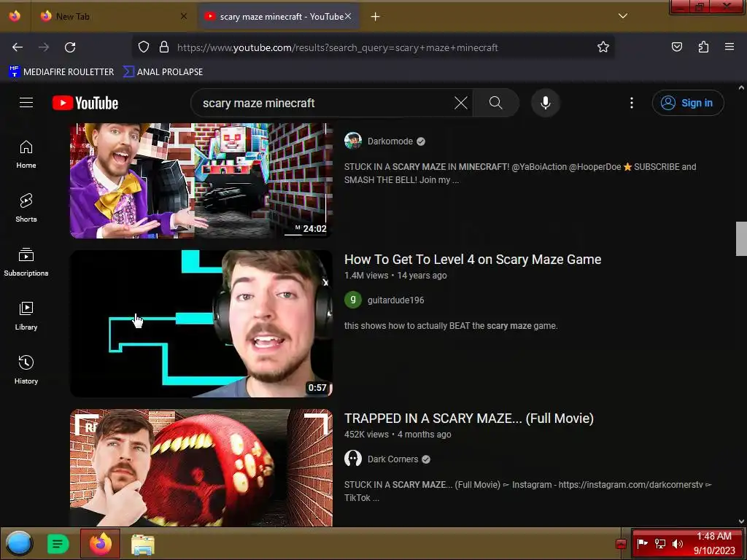The height and width of the screenshot is (560, 747).
Task: Click the volume speaker tray icon
Action: click(x=678, y=544)
